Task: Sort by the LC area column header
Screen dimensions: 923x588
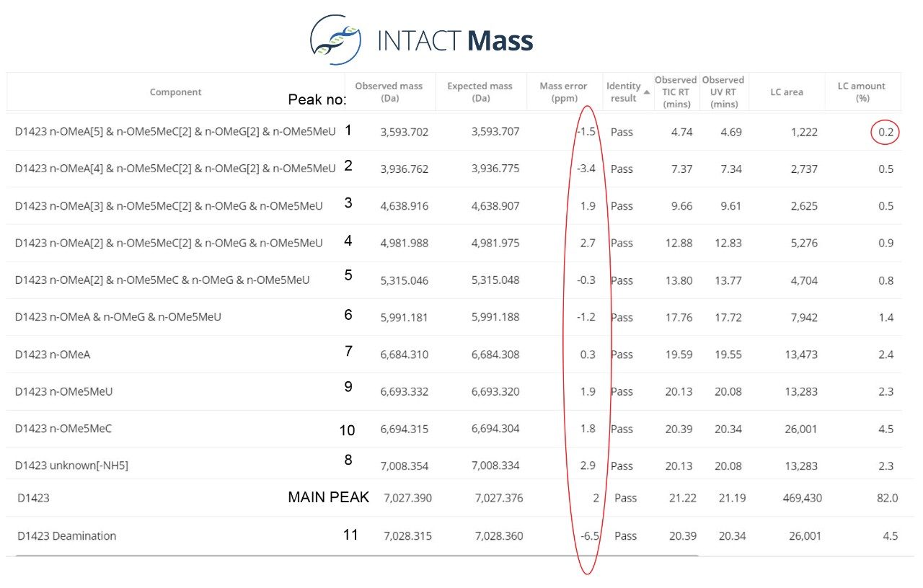Action: 787,92
